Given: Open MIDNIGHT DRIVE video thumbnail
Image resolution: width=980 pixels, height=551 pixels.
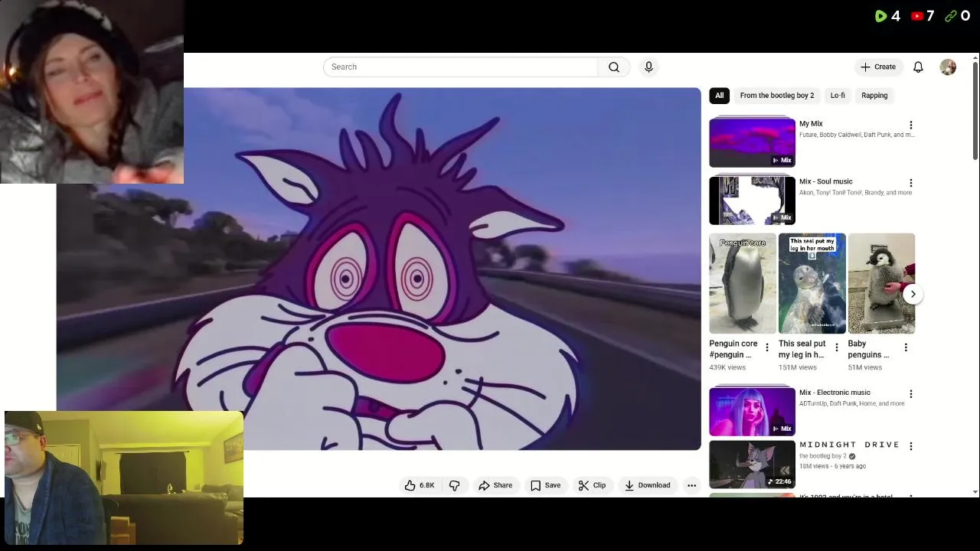Looking at the screenshot, I should [752, 464].
